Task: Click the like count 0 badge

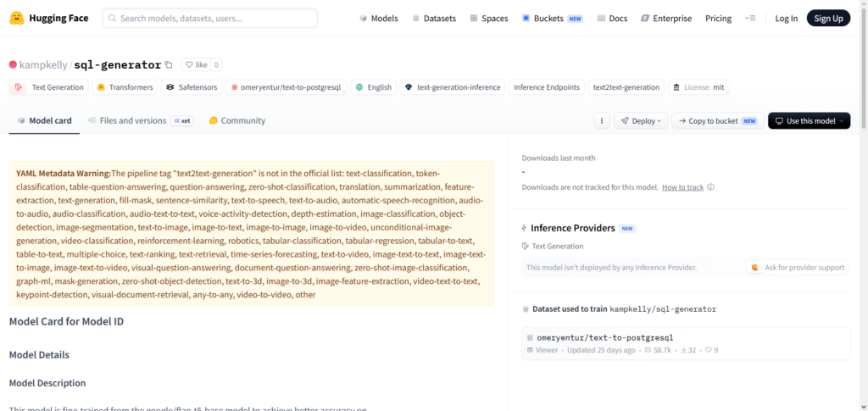Action: [x=216, y=64]
